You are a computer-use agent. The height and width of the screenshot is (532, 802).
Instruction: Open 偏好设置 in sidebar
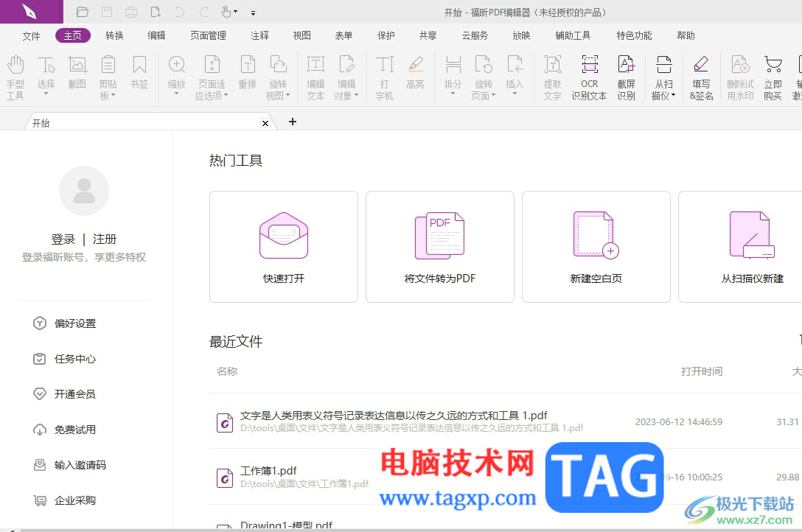pos(64,323)
